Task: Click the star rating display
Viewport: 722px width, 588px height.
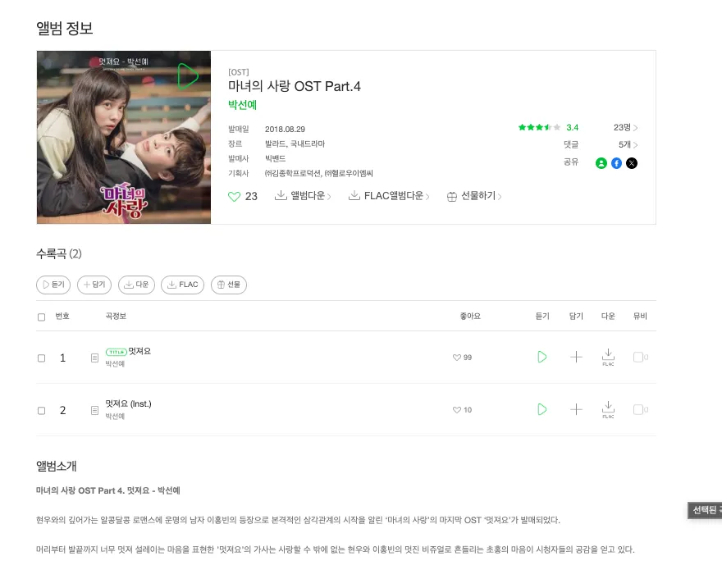Action: tap(539, 127)
